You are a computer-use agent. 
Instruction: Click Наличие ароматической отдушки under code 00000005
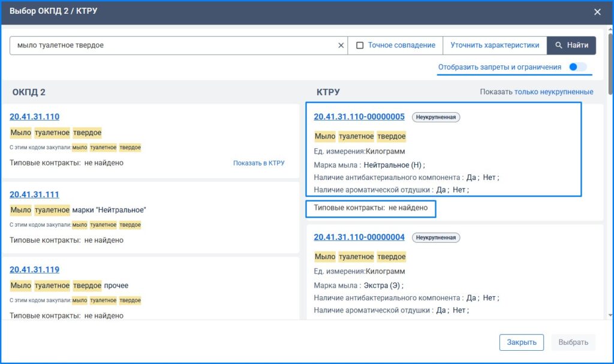(391, 189)
